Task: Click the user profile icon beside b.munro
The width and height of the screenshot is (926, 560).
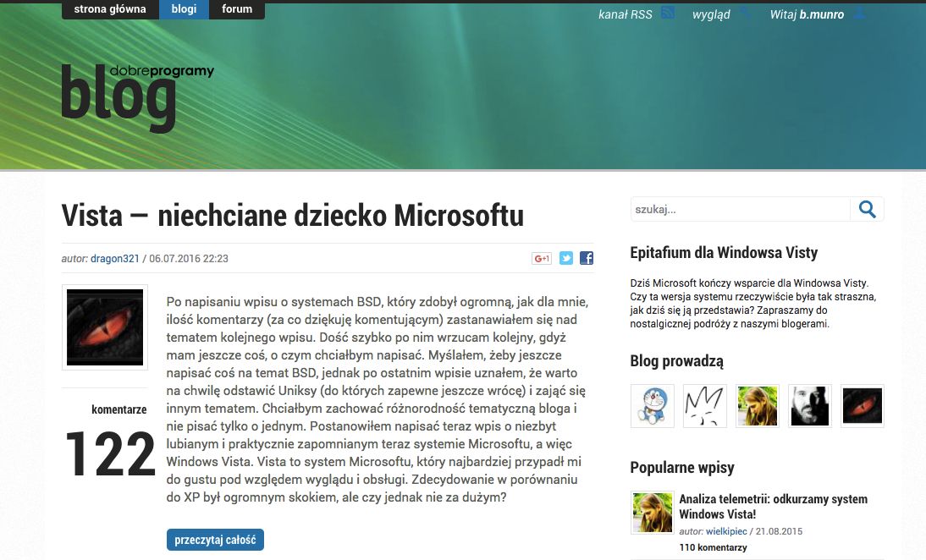Action: (860, 13)
